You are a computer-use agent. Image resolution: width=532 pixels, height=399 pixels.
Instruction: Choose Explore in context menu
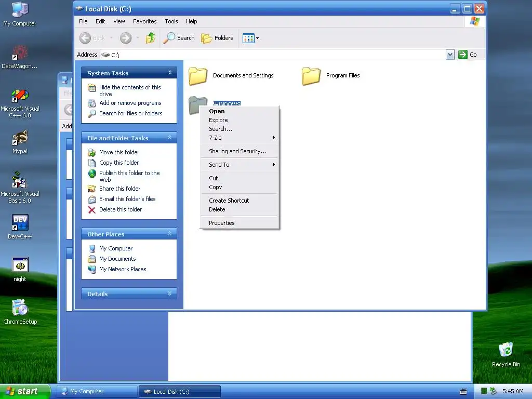[239, 120]
